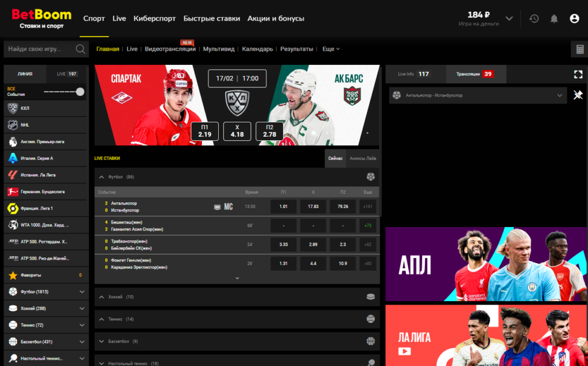The width and height of the screenshot is (588, 366).
Task: Expand Хоккей (288) in sidebar
Action: pos(47,309)
